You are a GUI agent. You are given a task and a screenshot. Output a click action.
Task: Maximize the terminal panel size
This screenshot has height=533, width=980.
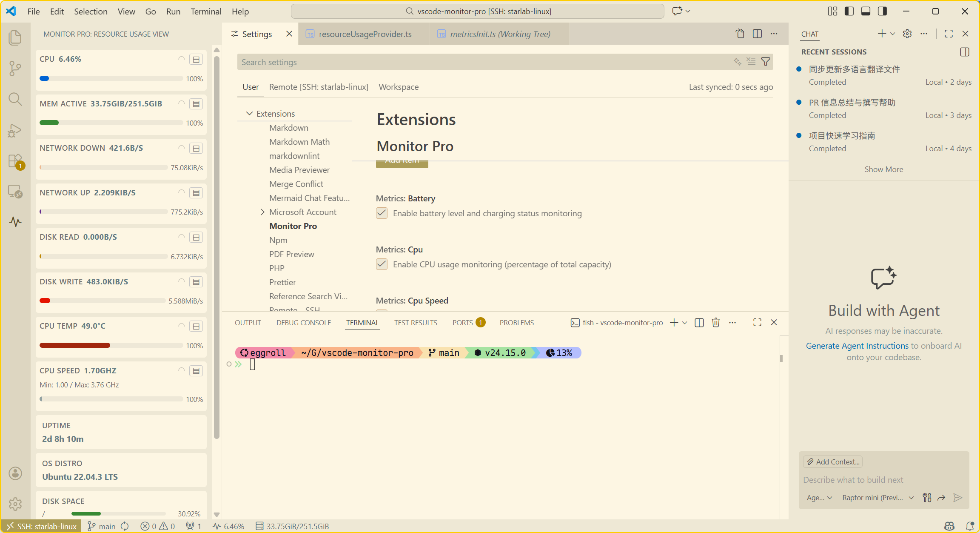coord(757,323)
